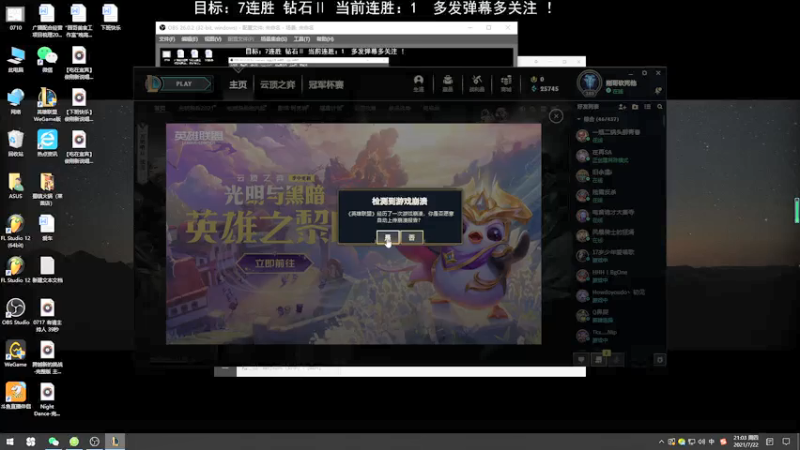This screenshot has height=450, width=800.
Task: Expand the system tray hidden icons arrow
Action: (x=661, y=442)
